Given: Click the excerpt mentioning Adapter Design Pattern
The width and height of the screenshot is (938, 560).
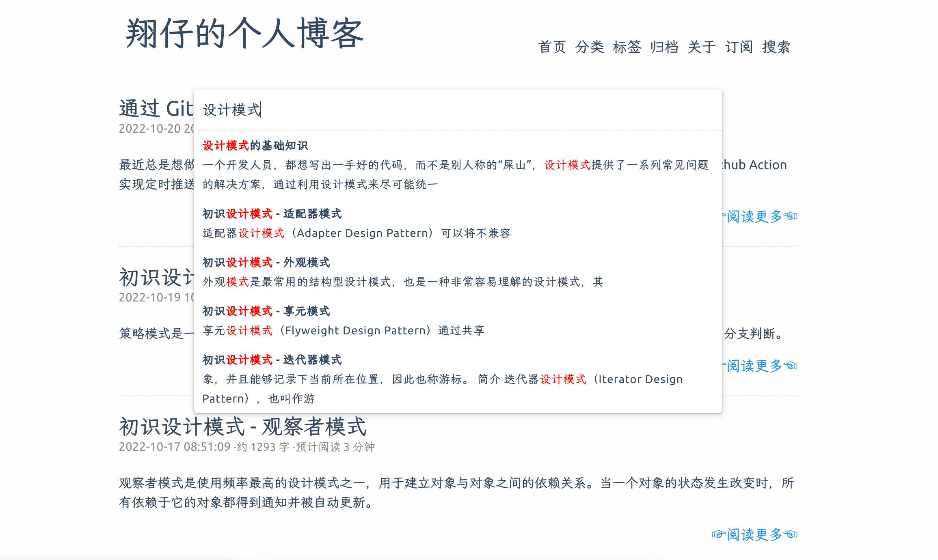Looking at the screenshot, I should 357,233.
